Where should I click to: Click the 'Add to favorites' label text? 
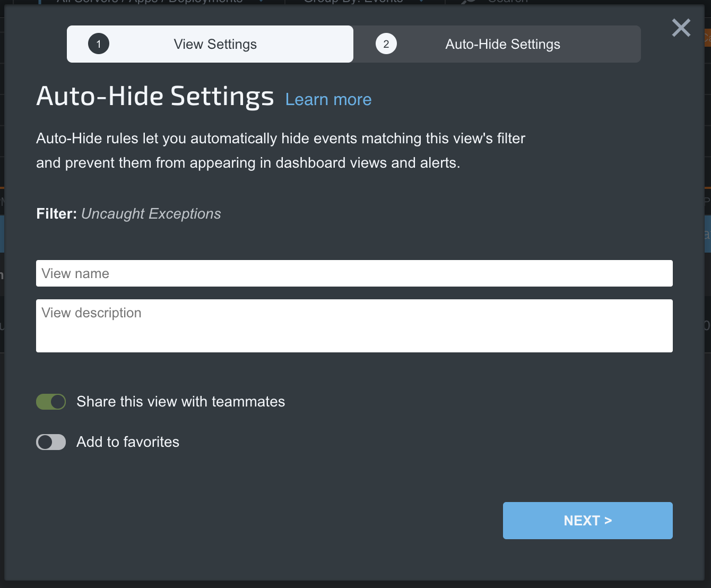point(128,442)
